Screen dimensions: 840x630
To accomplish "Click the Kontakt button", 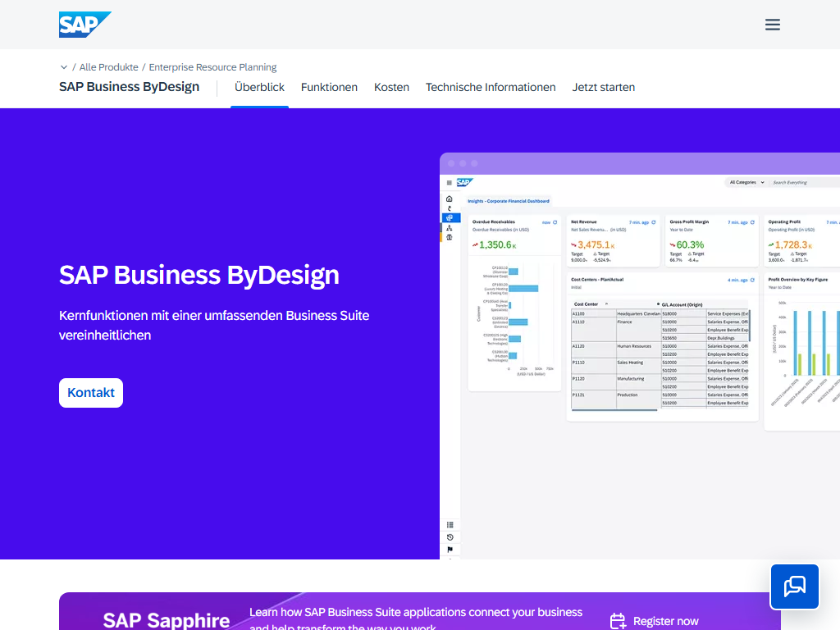I will 91,393.
